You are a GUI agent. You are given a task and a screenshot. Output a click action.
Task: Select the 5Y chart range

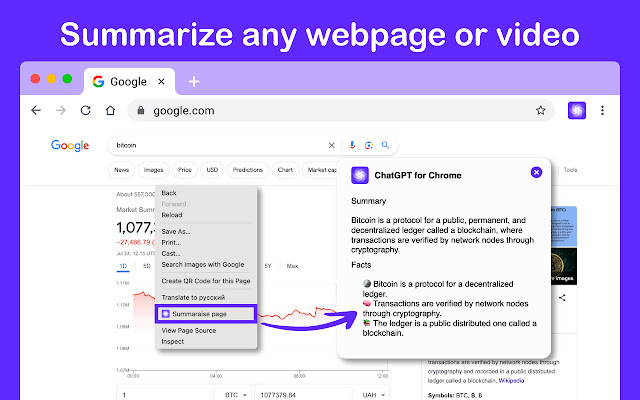[268, 266]
